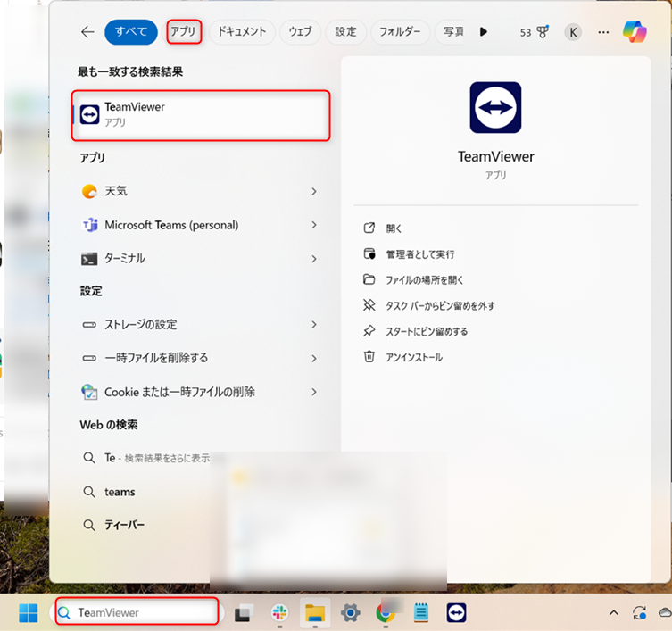Open Slack from the taskbar
672x631 pixels.
[x=279, y=612]
